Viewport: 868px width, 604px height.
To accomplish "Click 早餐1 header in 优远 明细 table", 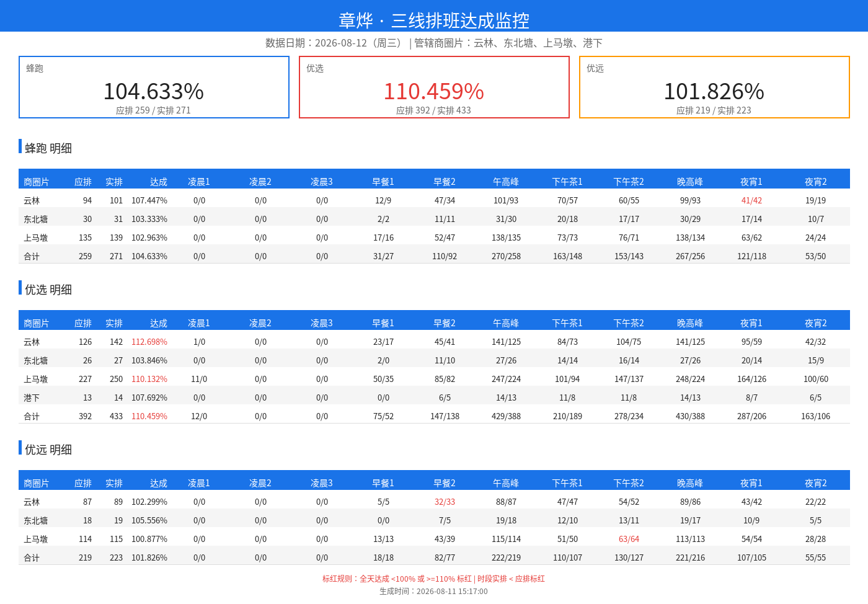I will [383, 483].
